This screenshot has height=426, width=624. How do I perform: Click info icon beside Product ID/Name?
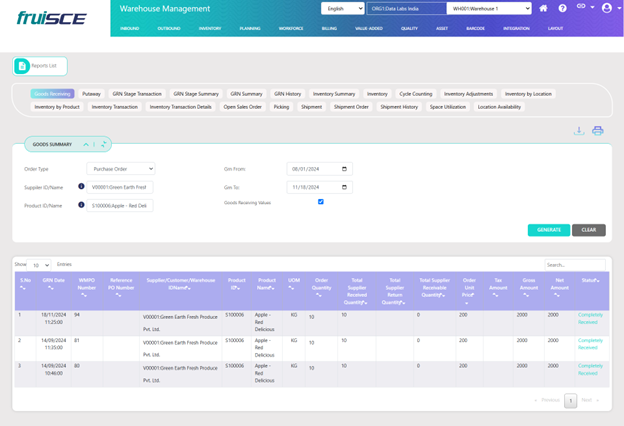click(x=82, y=205)
